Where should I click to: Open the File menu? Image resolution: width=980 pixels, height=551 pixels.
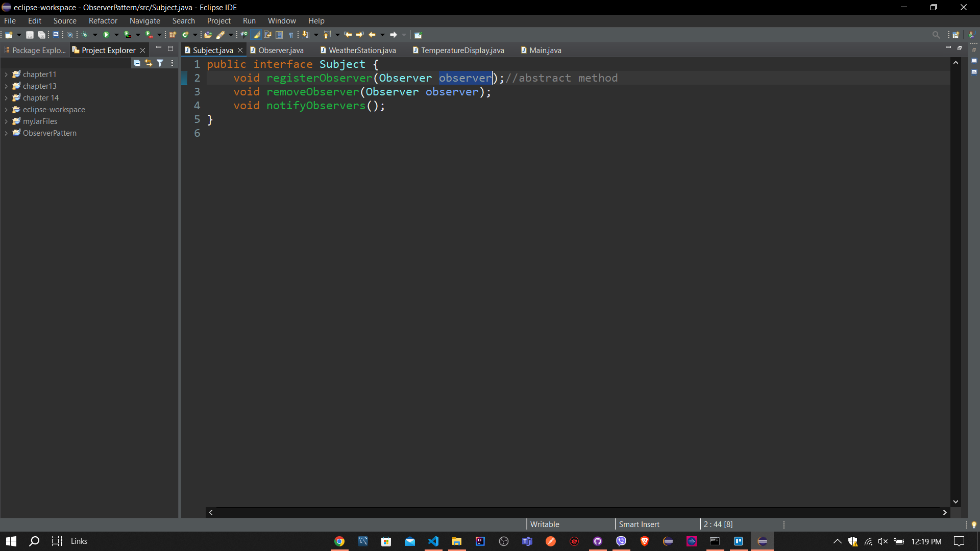(10, 21)
